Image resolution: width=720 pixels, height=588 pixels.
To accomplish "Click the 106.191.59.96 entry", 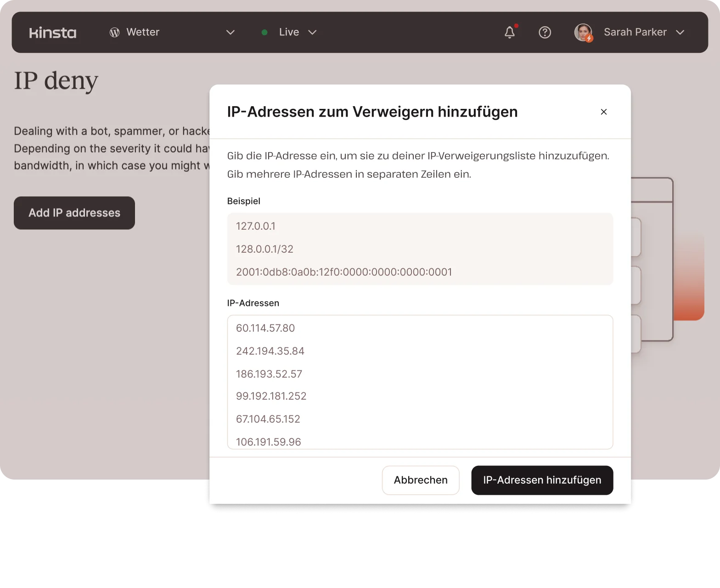I will pyautogui.click(x=269, y=441).
